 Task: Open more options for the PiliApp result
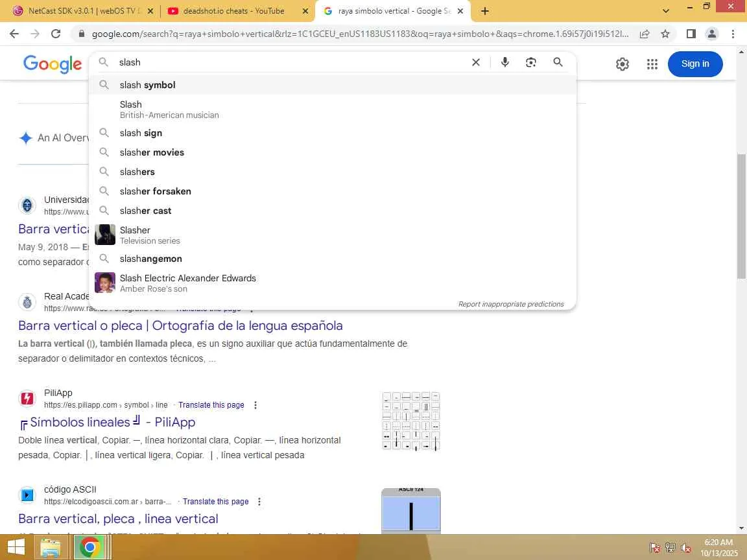coord(255,404)
